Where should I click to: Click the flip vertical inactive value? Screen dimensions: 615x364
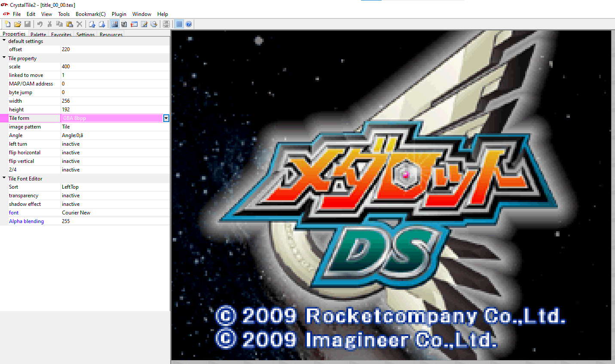pyautogui.click(x=115, y=161)
